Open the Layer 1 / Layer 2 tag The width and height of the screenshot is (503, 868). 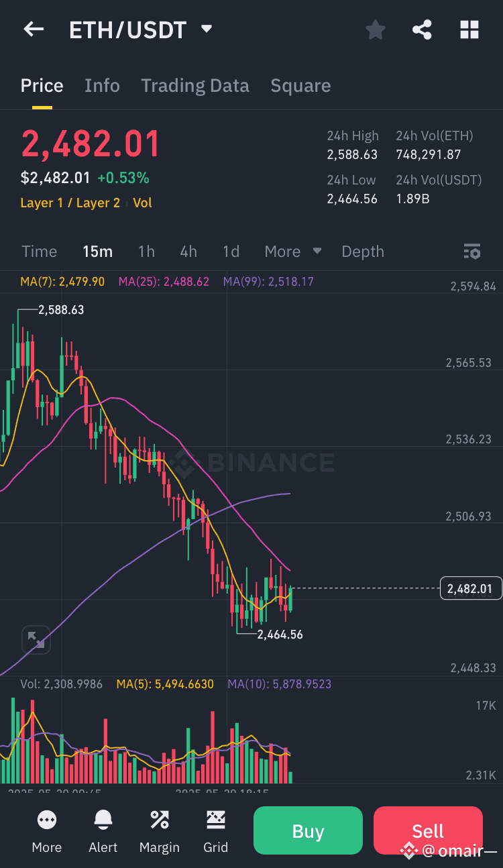[70, 203]
